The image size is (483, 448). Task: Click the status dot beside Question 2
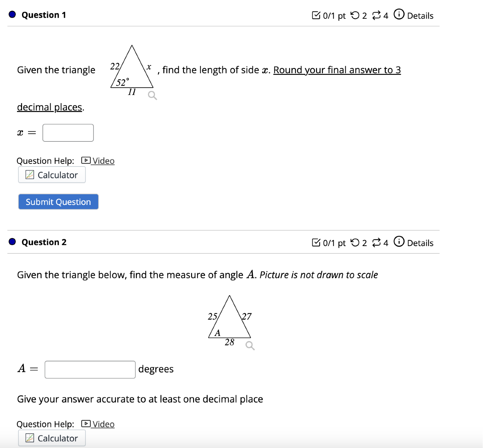point(12,242)
